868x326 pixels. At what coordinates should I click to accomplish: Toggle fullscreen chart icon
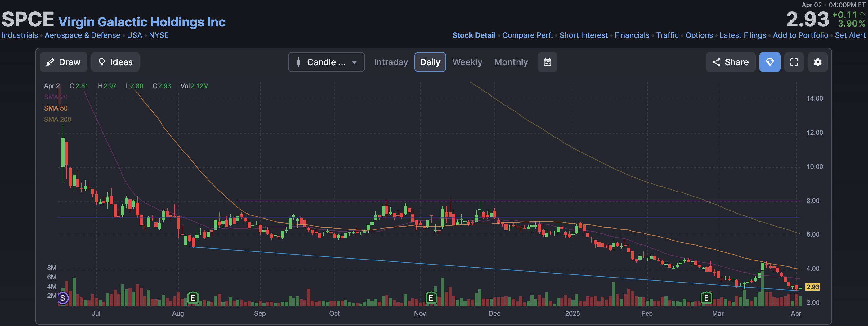pyautogui.click(x=794, y=62)
